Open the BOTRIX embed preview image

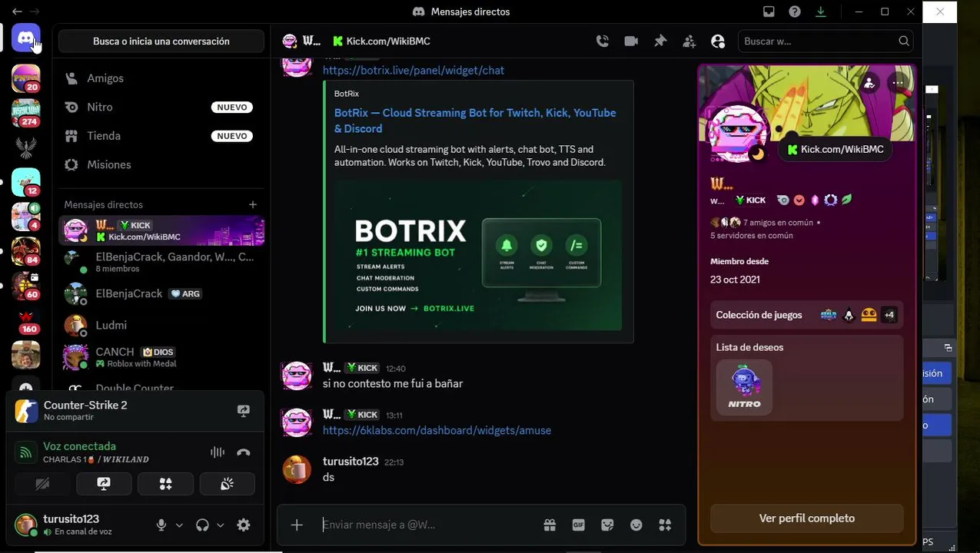[478, 255]
